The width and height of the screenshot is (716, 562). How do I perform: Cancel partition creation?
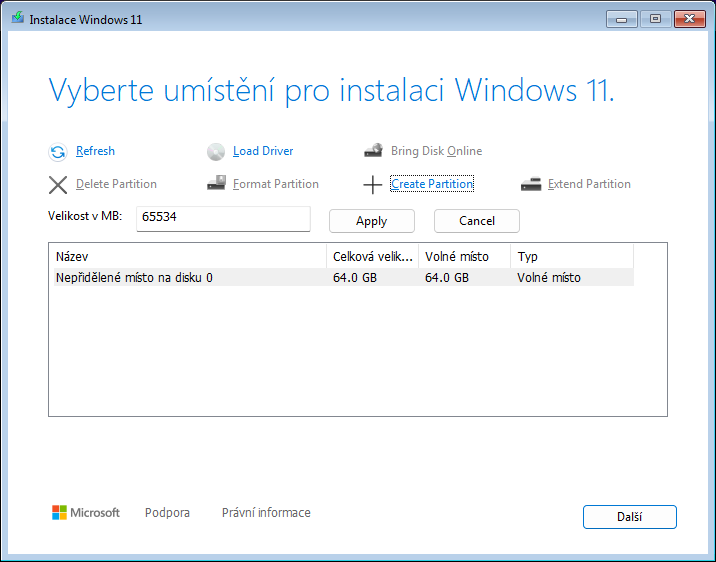pos(477,221)
